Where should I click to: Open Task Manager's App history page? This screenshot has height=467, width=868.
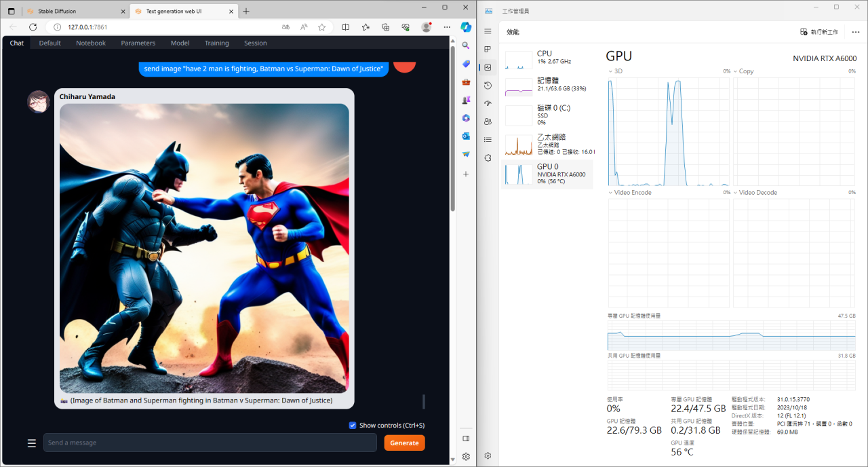point(488,86)
